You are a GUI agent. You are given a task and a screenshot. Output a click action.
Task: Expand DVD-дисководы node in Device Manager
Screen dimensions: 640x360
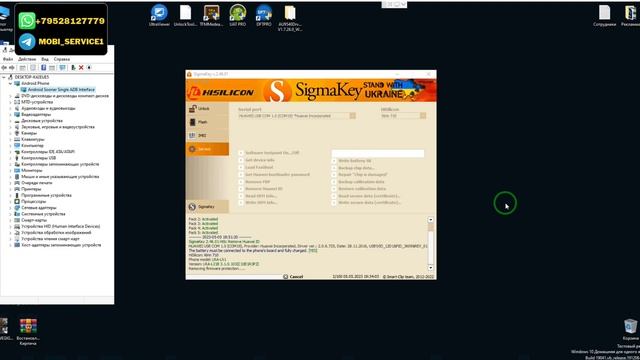[x=11, y=96]
